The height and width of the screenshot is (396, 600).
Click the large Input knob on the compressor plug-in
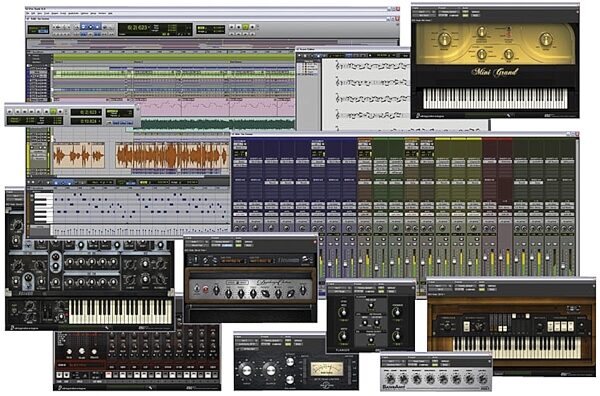[246, 370]
